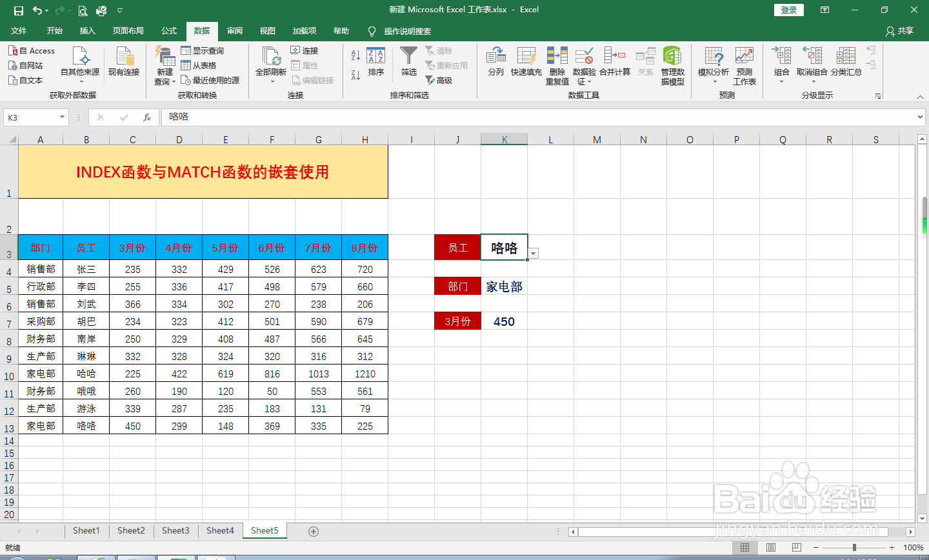This screenshot has width=929, height=560.
Task: Click Print Preview icon in quick access toolbar
Action: pos(83,10)
